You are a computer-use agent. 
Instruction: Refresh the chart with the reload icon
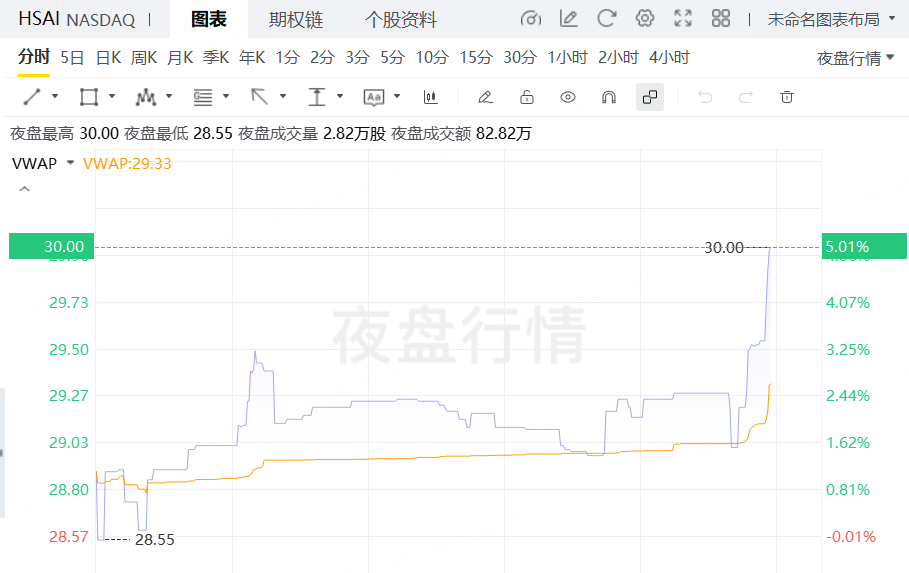pyautogui.click(x=606, y=19)
